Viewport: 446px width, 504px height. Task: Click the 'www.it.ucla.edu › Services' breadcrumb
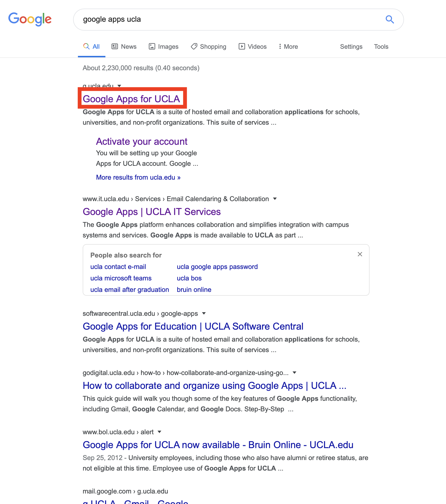tap(176, 199)
